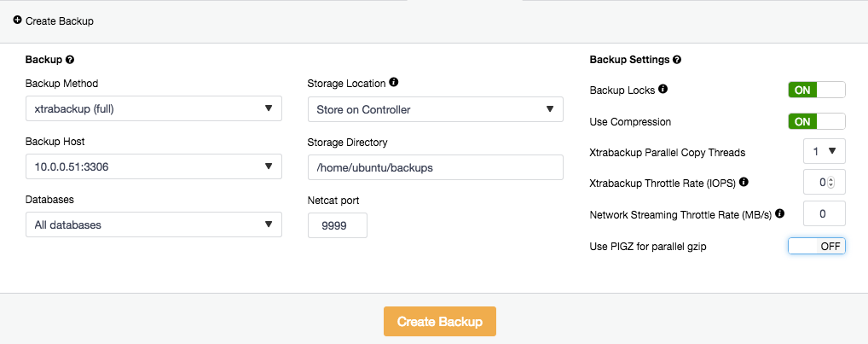
Task: Click the info icon beside Storage Location
Action: [394, 82]
